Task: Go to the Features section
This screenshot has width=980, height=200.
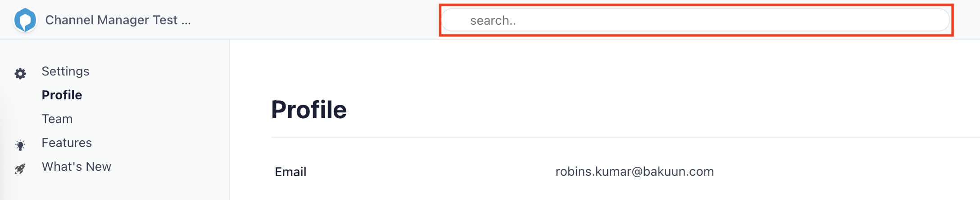Action: [x=67, y=143]
